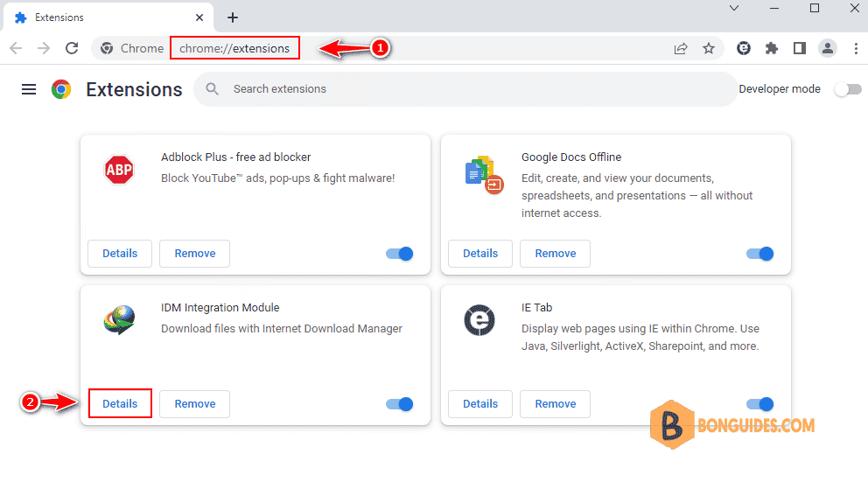Open the Extensions puzzle-piece menu
This screenshot has width=868, height=482.
pyautogui.click(x=772, y=48)
